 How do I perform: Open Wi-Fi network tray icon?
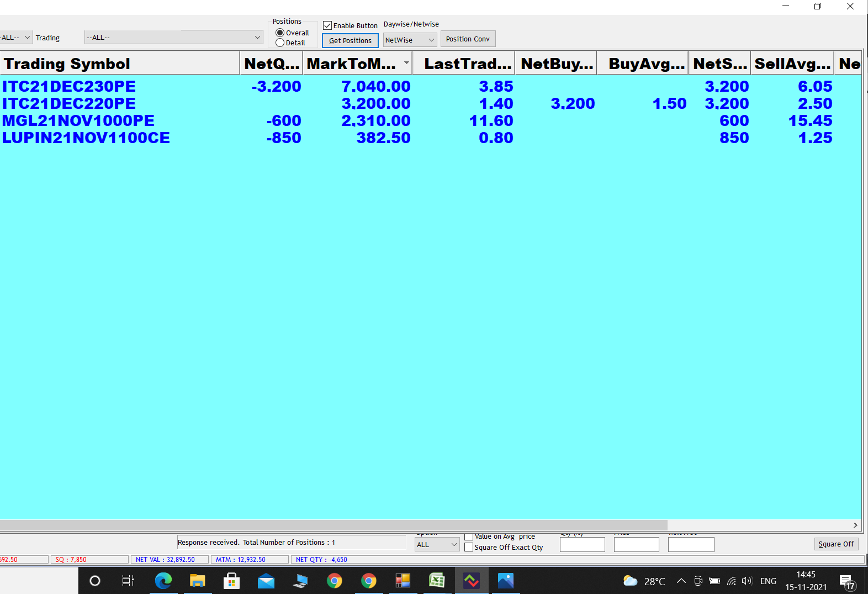731,581
